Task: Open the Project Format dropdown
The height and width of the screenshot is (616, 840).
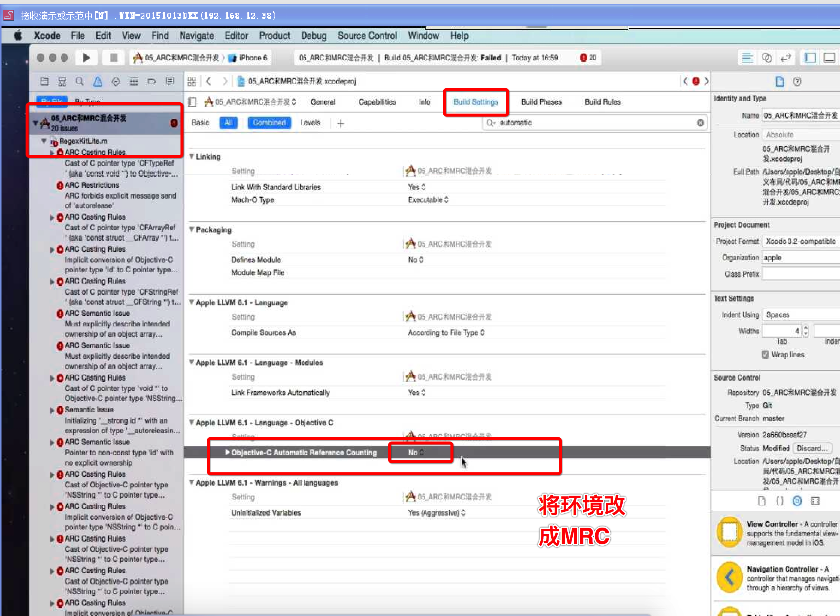Action: [801, 241]
